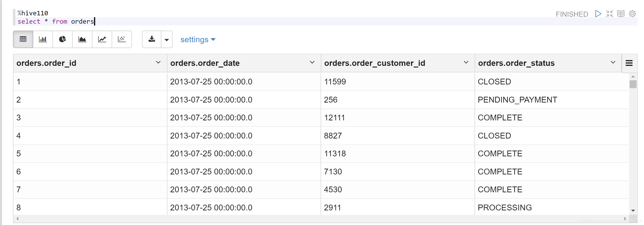Switch to pie chart view
The width and height of the screenshot is (644, 225).
62,39
